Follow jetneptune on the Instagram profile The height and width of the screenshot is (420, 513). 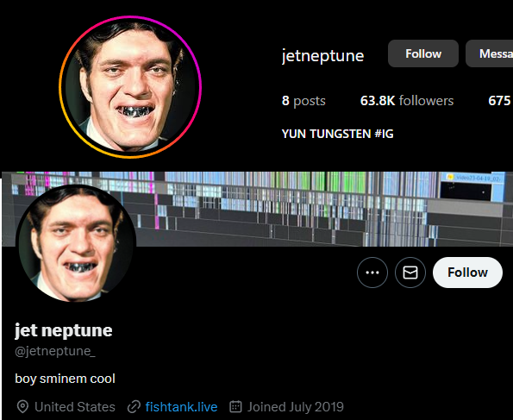[x=423, y=53]
